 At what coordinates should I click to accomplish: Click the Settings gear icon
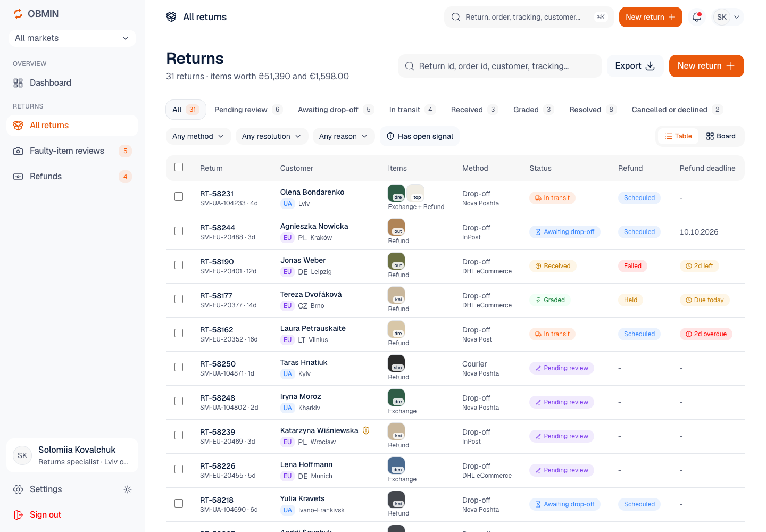pos(18,489)
